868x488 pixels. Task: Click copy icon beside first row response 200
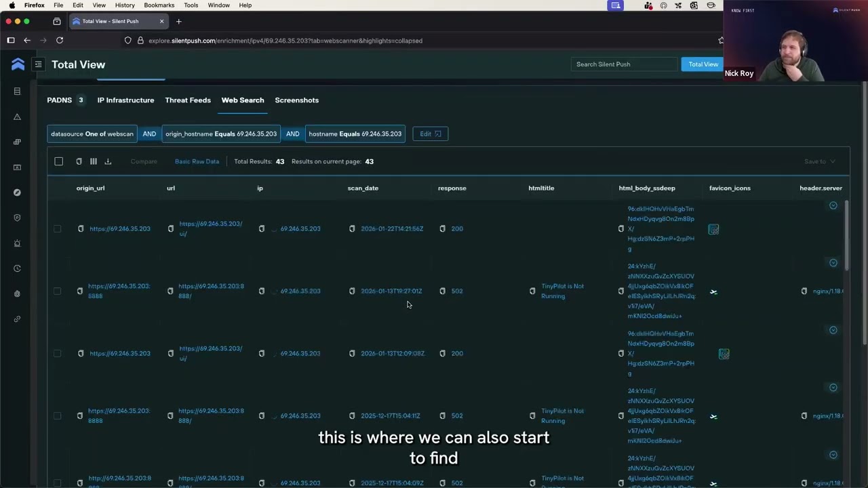442,229
